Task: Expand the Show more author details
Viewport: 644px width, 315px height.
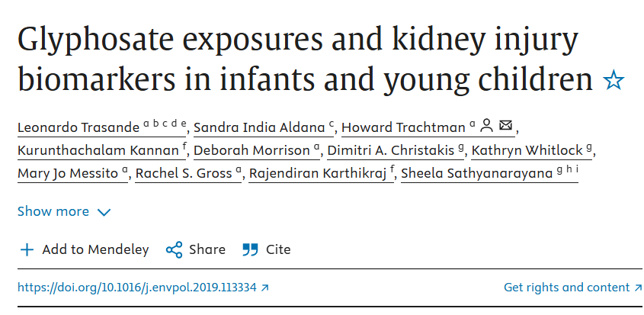Action: (x=64, y=211)
